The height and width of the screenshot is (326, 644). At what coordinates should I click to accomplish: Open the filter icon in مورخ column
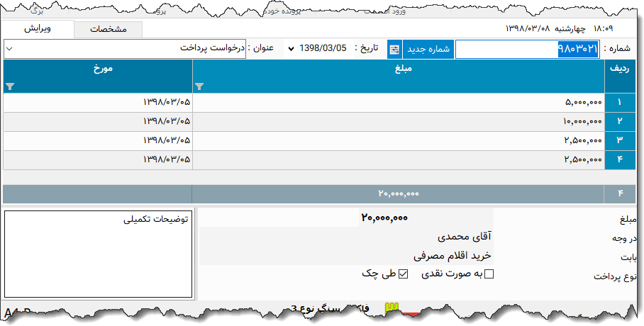10,86
